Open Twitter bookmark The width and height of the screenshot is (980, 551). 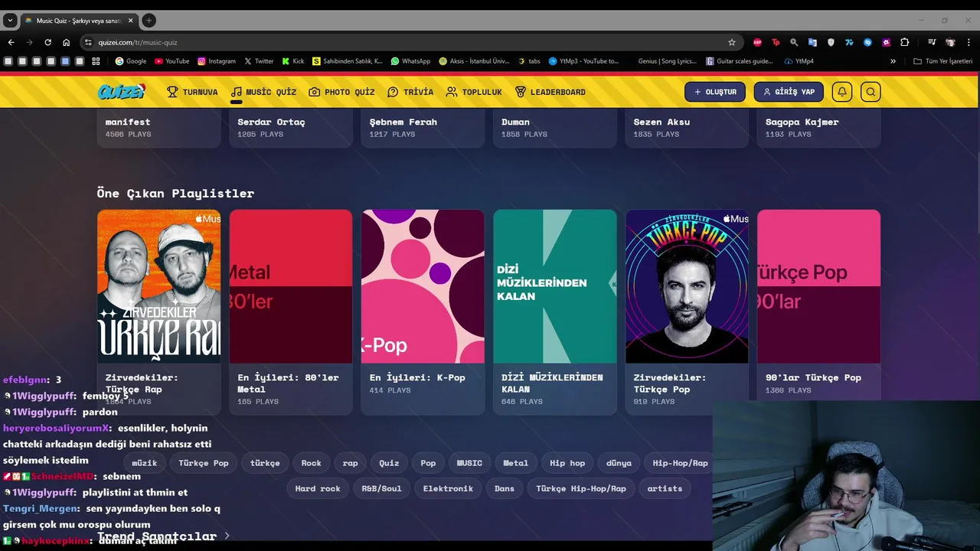(x=259, y=61)
